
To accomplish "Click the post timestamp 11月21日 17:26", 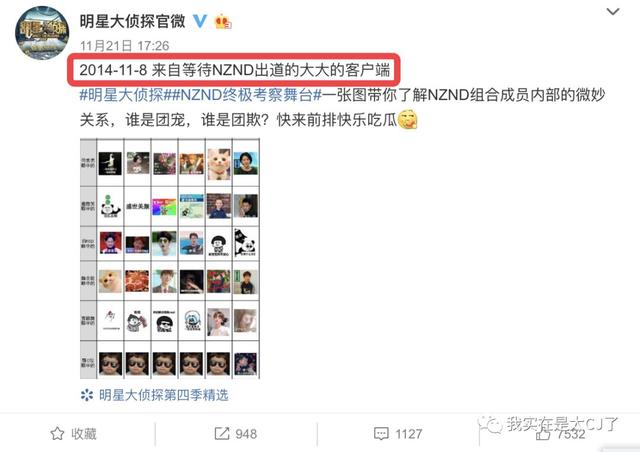I will point(124,46).
